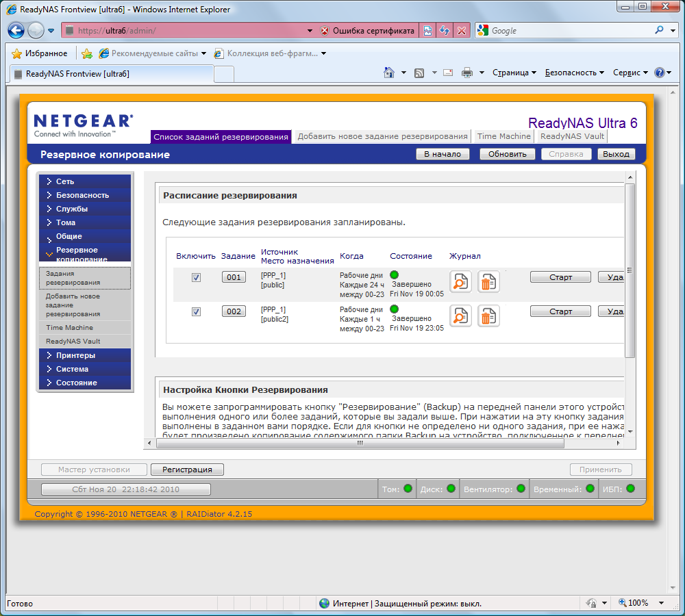Screen dimensions: 685x616
Task: Refresh page using address bar icon
Action: (445, 31)
